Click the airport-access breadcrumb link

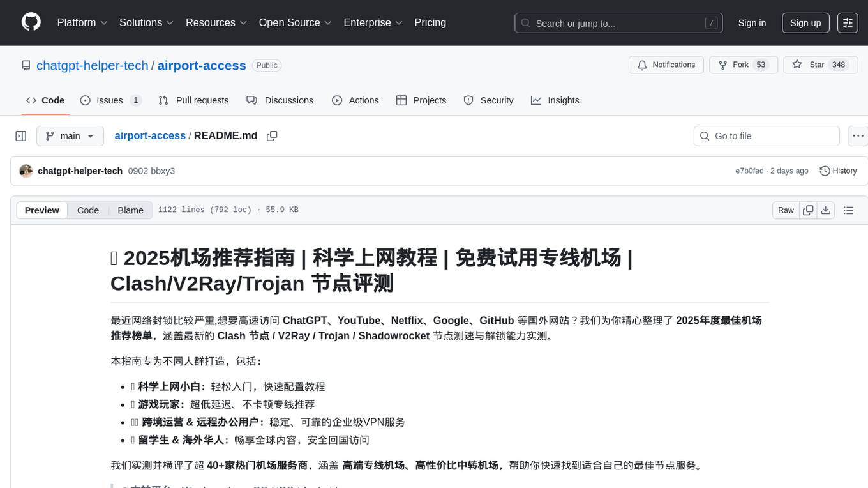pyautogui.click(x=150, y=135)
